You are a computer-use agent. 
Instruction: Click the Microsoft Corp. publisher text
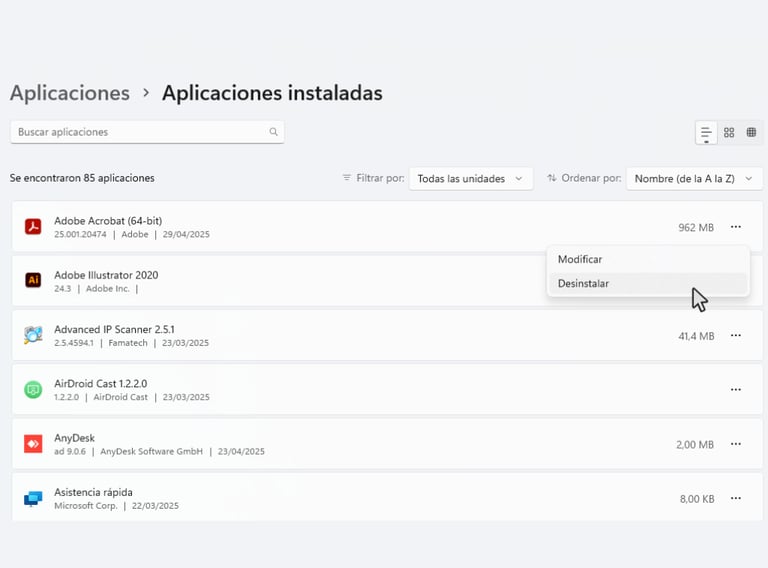click(86, 506)
